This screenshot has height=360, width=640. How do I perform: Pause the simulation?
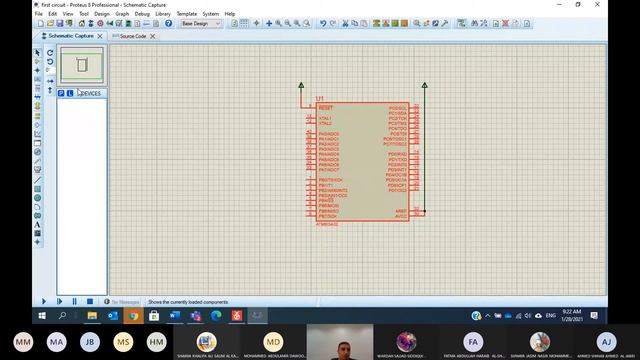coord(74,302)
